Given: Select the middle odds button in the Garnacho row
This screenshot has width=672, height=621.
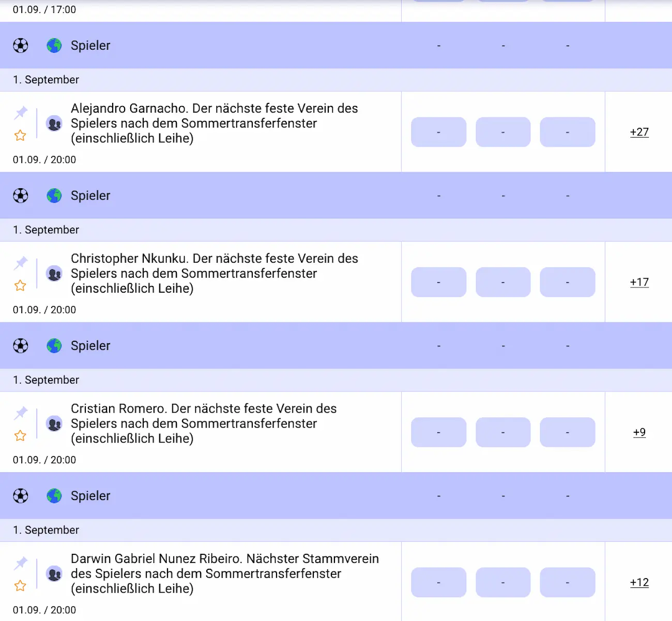Looking at the screenshot, I should [503, 132].
